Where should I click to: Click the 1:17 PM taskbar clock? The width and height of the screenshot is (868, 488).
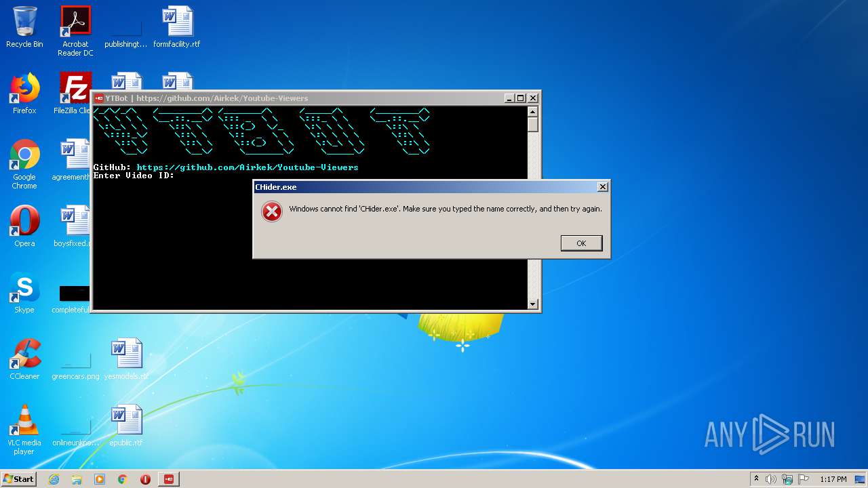833,479
